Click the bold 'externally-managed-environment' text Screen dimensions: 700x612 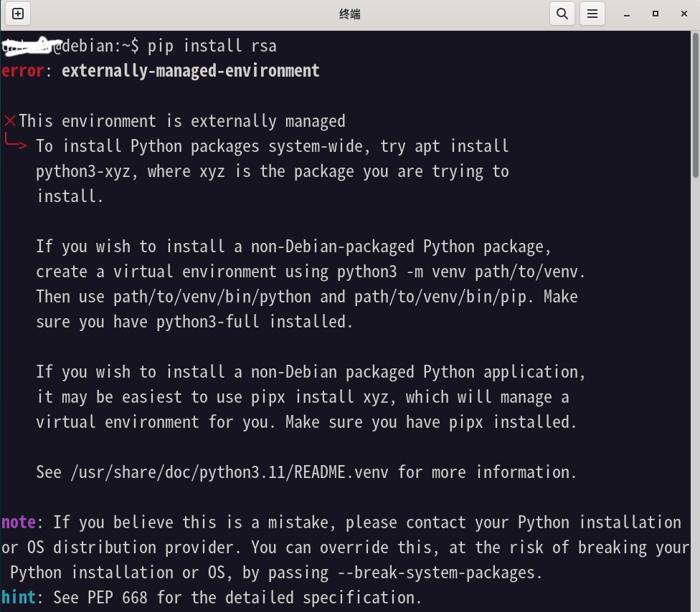point(191,71)
